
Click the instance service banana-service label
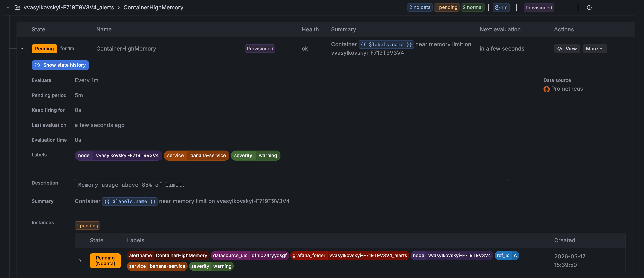[x=157, y=266]
